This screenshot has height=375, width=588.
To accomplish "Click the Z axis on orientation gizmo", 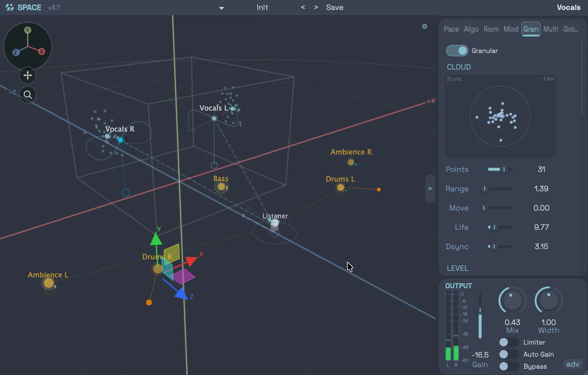I will pyautogui.click(x=16, y=52).
